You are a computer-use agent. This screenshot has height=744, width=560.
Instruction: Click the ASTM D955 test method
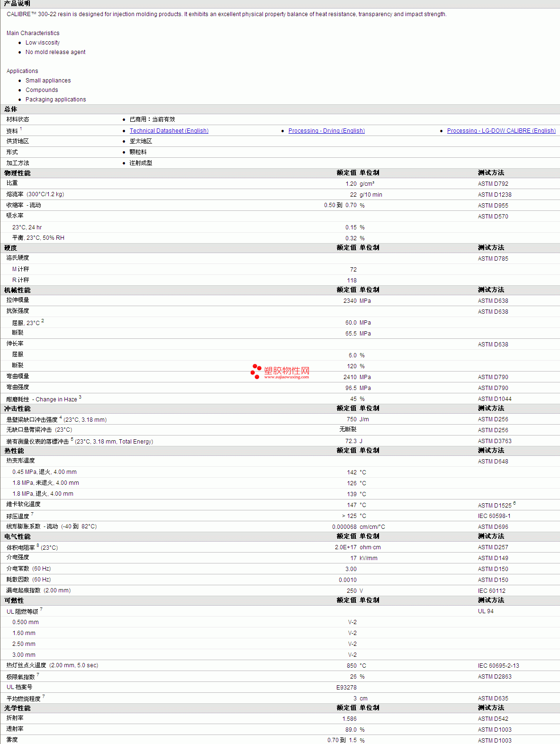coord(493,206)
